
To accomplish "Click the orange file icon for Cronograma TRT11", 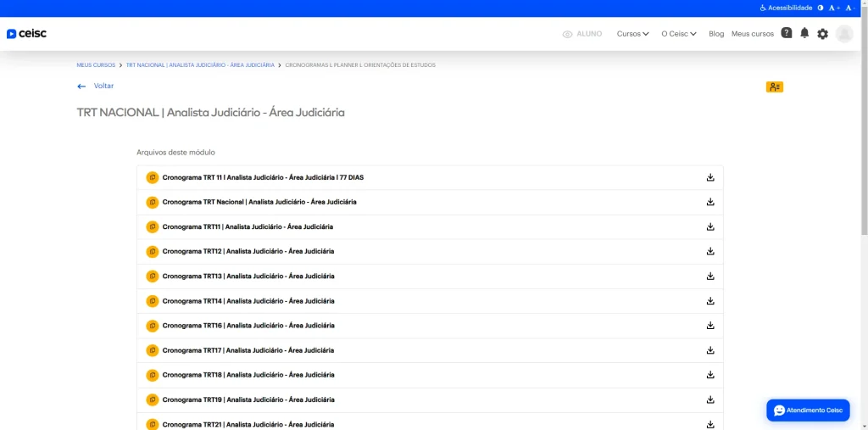I will click(153, 227).
